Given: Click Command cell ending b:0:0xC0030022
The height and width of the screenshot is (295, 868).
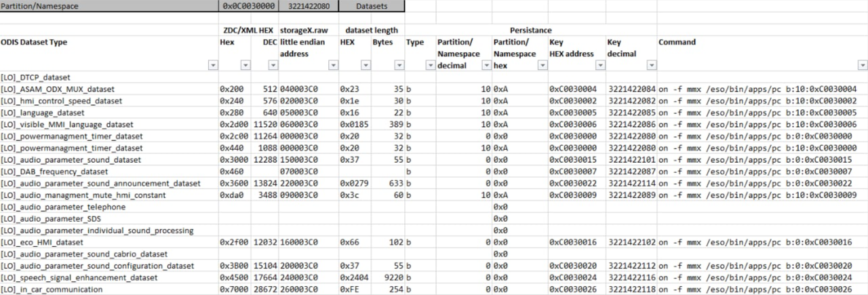Looking at the screenshot, I should pyautogui.click(x=763, y=184).
